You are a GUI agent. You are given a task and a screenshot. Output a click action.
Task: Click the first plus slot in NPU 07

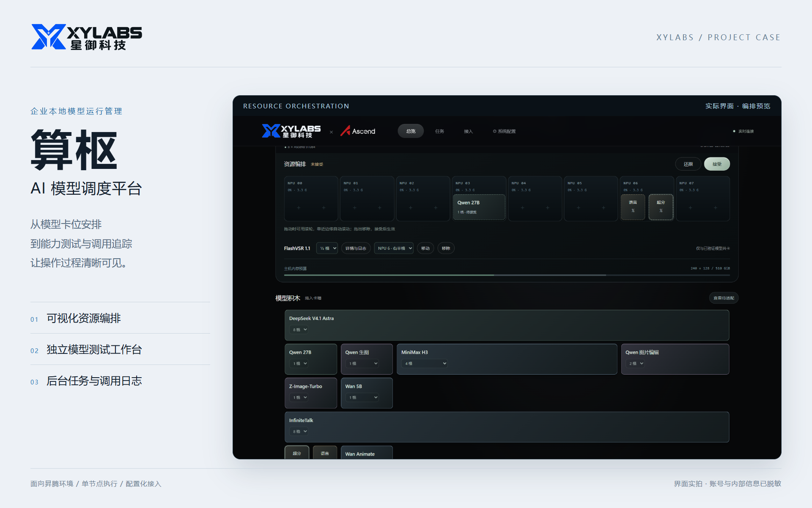pyautogui.click(x=690, y=208)
